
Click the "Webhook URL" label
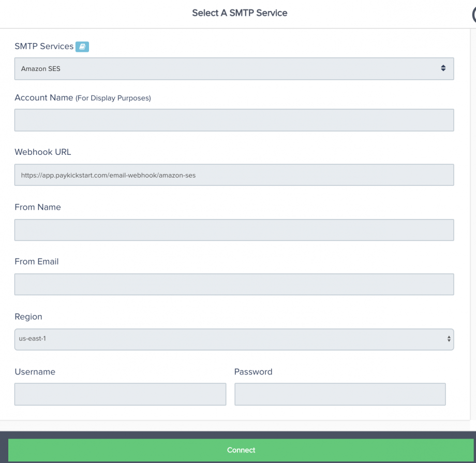click(x=43, y=152)
